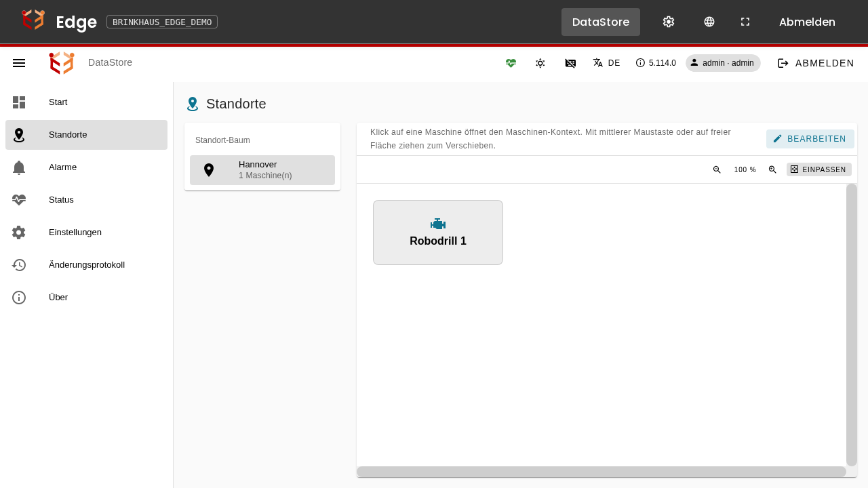Click Abmelden in the dark top bar
Screen dimensions: 868x488
click(807, 22)
